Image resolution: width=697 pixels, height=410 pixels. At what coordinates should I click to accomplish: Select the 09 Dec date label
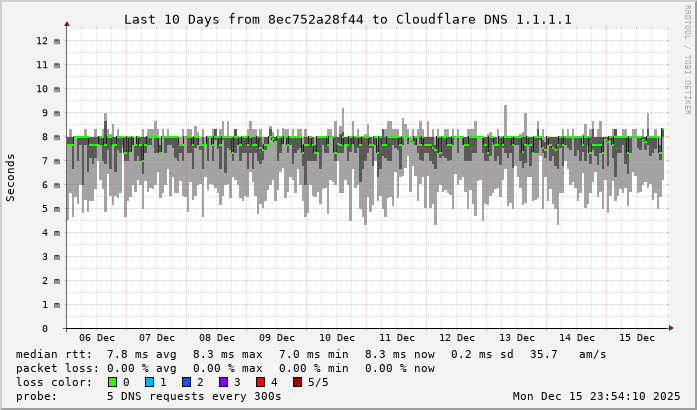pos(277,338)
